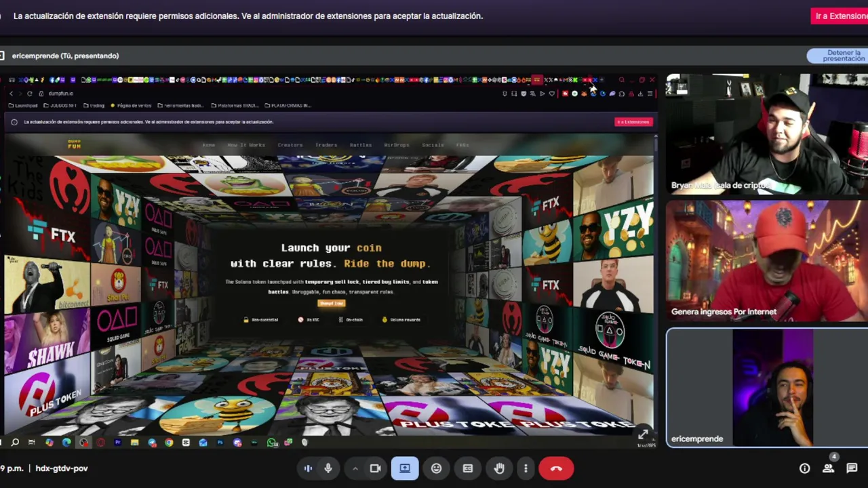
Task: Click the shared browser hamburger menu icon
Action: coord(650,94)
